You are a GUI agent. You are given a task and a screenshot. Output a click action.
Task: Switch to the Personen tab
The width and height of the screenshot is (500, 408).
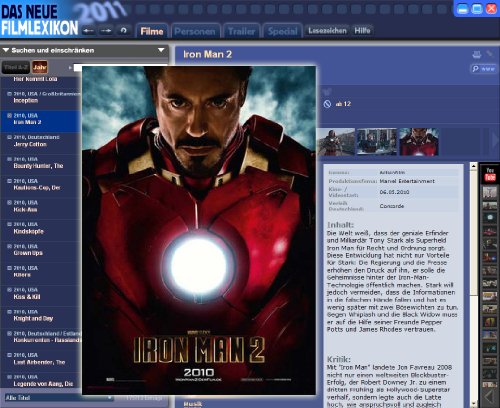195,32
